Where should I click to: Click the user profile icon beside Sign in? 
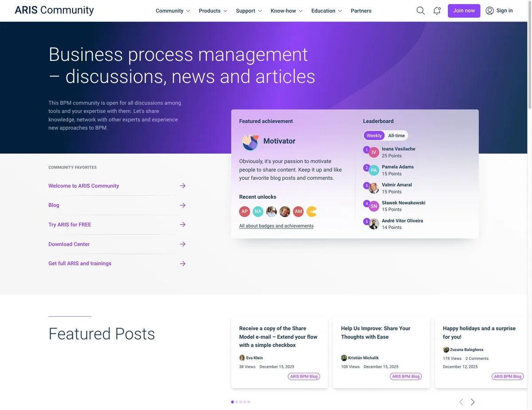[x=489, y=11]
